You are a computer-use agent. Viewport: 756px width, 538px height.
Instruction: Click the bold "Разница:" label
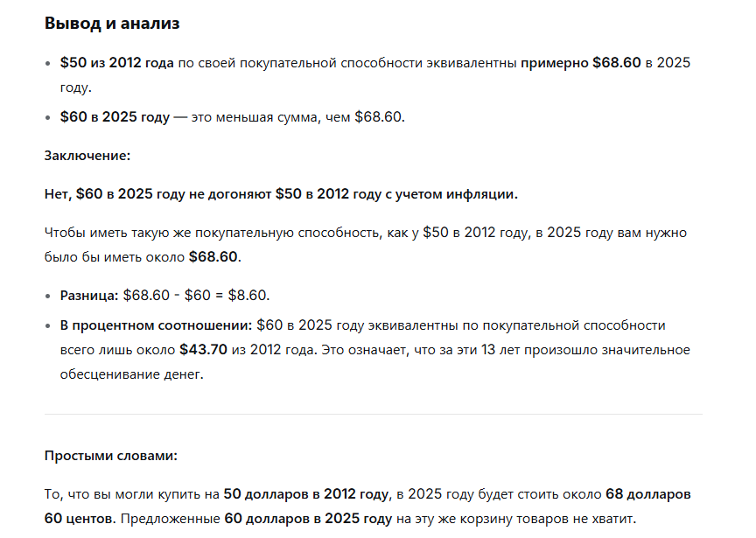pyautogui.click(x=89, y=296)
